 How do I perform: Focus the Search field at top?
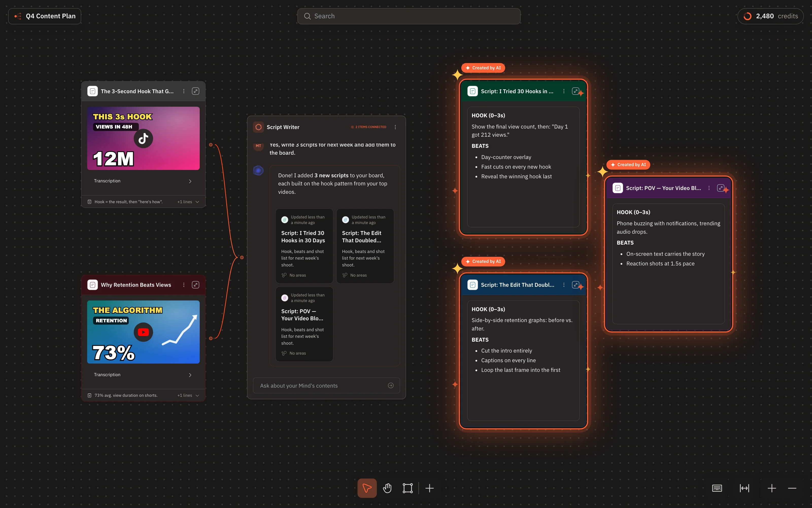[409, 16]
